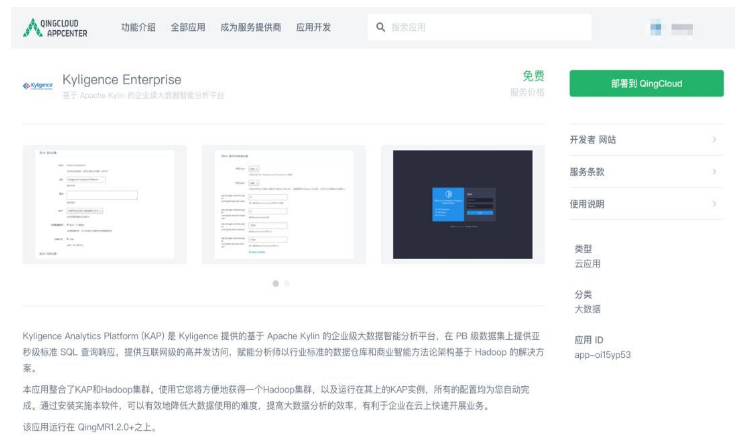Click the Kyligence Enterprise title

(x=122, y=79)
